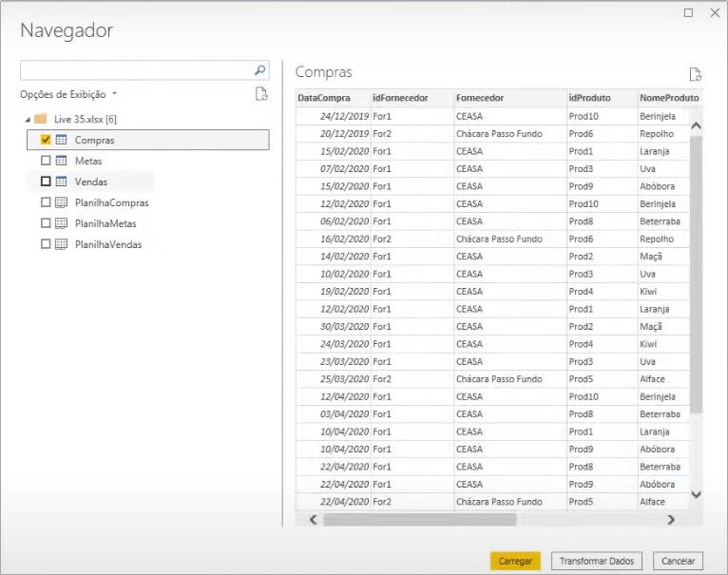Click the horizontal scrollbar thumb
Viewport: 728px width, 575px height.
pos(420,519)
